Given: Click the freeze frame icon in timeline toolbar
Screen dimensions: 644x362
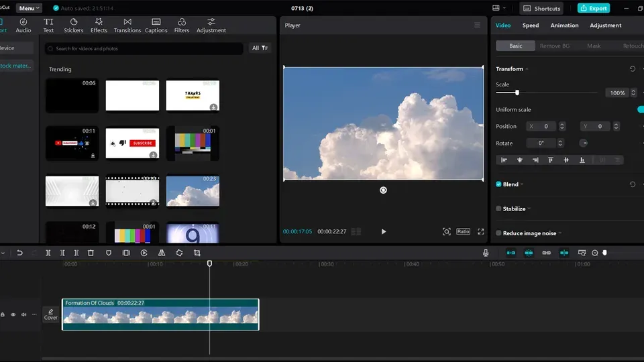Looking at the screenshot, I should point(126,253).
